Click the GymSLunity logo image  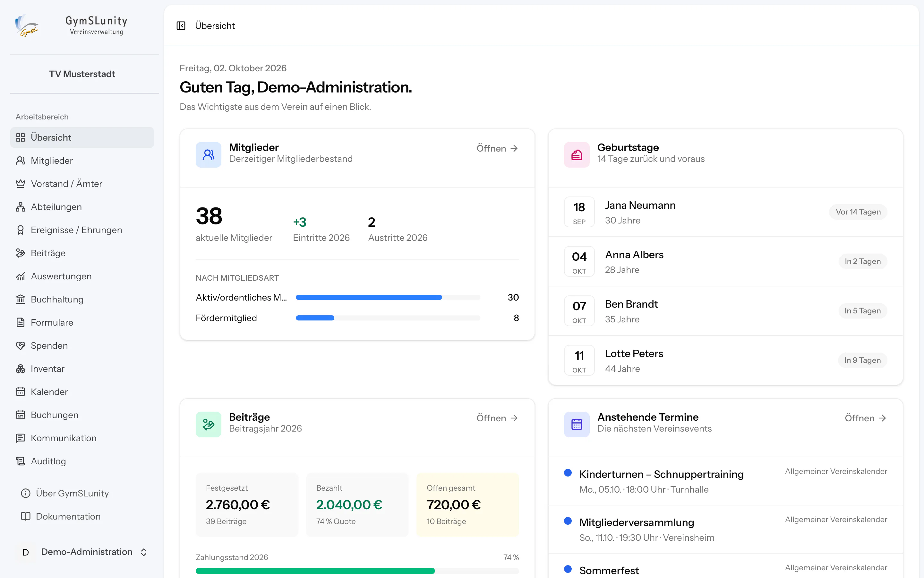point(27,26)
